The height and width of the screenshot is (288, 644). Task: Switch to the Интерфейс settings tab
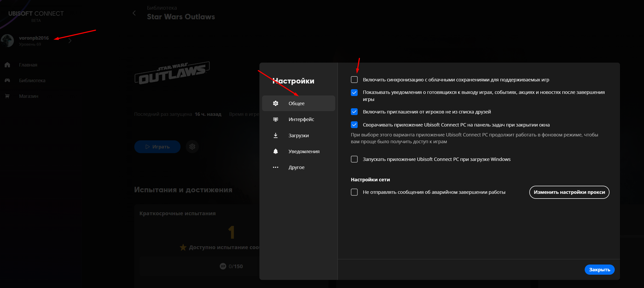301,119
